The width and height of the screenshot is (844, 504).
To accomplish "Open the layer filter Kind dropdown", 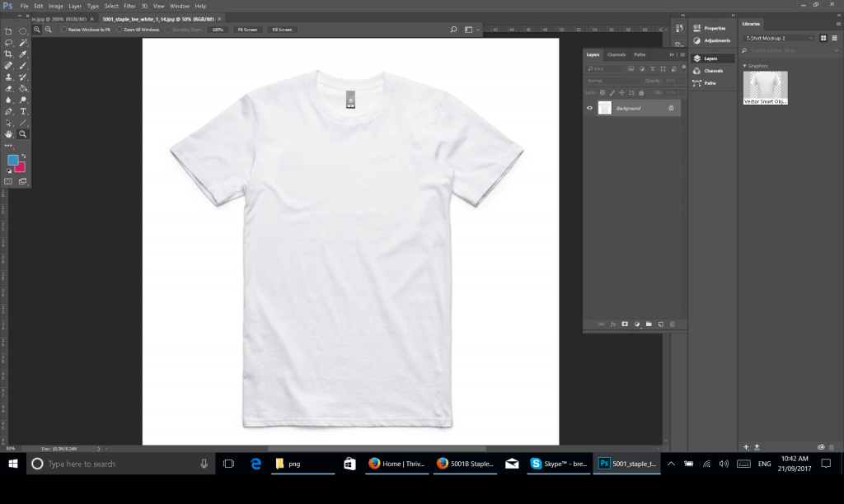I will click(x=604, y=69).
